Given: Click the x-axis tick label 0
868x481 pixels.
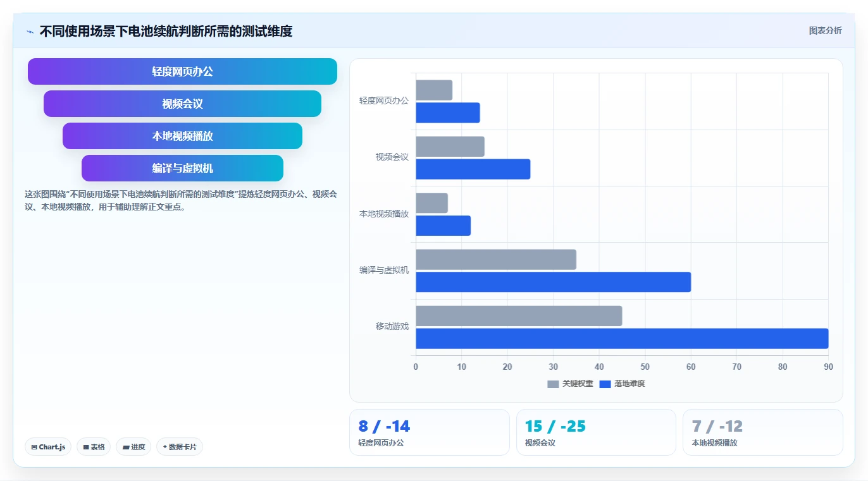Looking at the screenshot, I should point(416,367).
